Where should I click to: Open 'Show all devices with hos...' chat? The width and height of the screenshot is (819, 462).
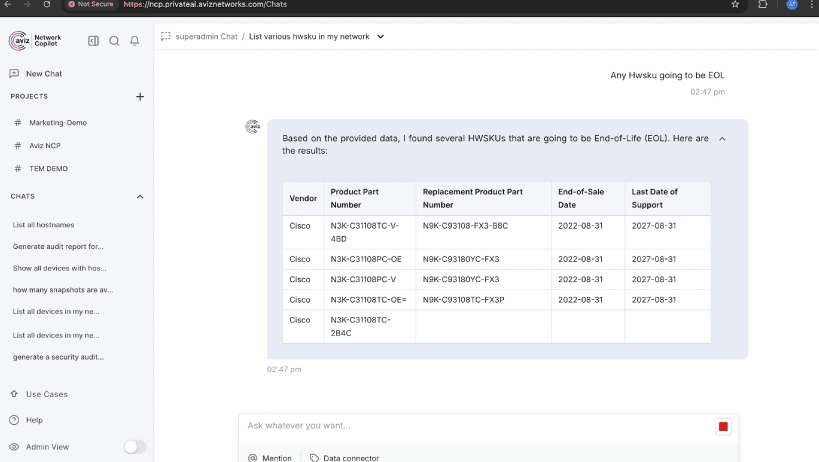tap(60, 268)
